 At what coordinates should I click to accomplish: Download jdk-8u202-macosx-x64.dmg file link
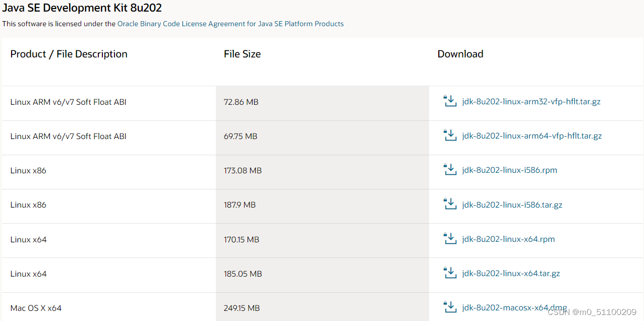point(514,308)
